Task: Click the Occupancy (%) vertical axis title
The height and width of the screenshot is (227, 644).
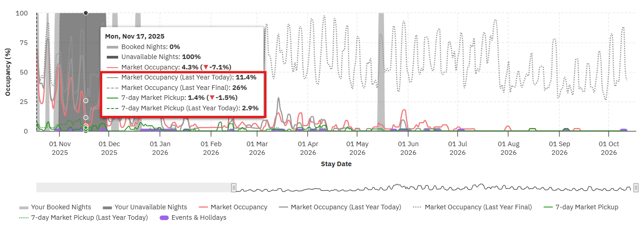Action: point(8,72)
